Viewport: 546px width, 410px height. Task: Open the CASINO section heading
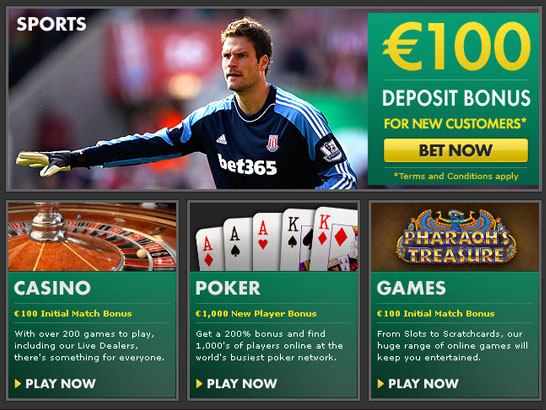coord(52,288)
